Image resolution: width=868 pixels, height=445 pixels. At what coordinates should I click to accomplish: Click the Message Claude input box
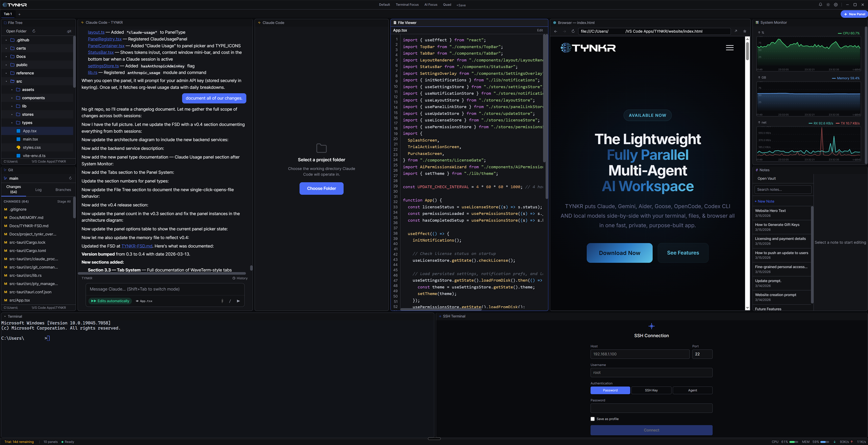pos(165,289)
